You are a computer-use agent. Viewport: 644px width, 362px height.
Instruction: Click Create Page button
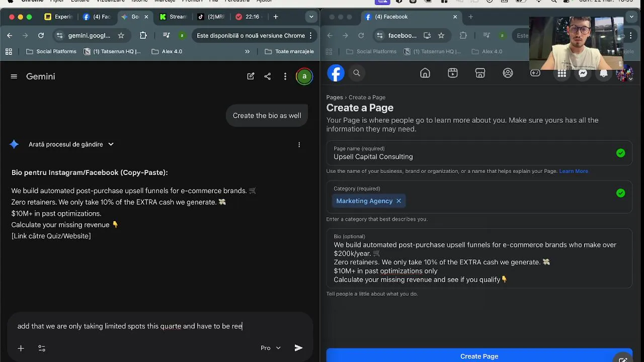(479, 355)
